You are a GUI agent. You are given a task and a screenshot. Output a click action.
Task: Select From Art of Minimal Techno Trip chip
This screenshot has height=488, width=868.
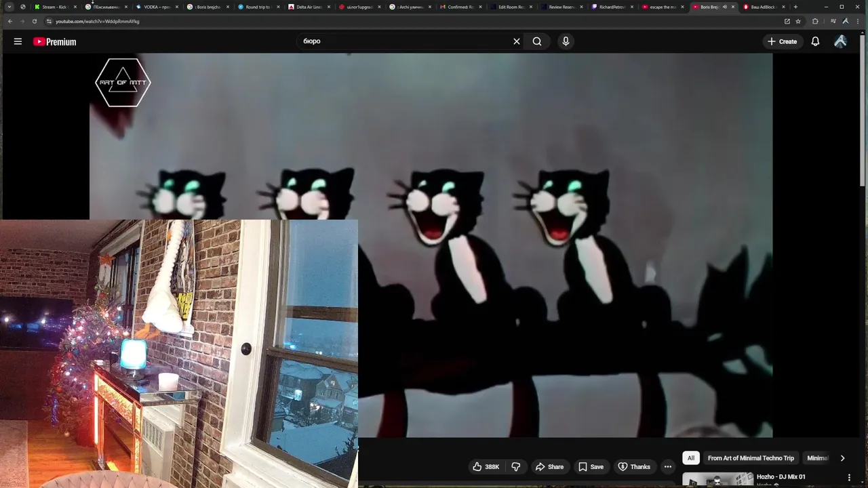click(751, 458)
